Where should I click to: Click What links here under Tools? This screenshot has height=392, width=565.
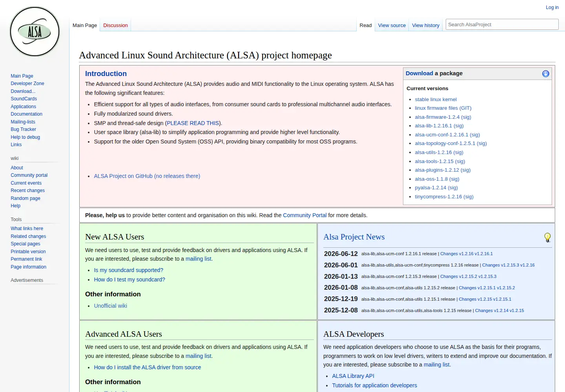27,229
